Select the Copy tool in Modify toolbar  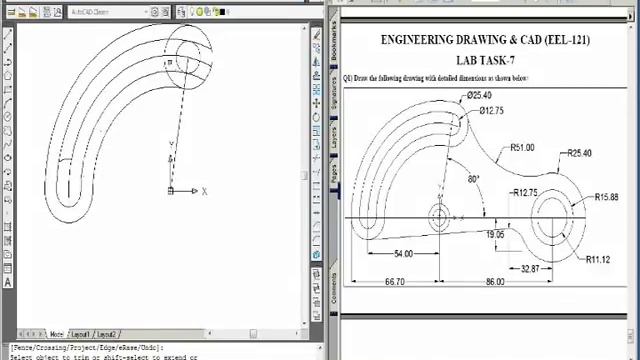click(x=316, y=49)
